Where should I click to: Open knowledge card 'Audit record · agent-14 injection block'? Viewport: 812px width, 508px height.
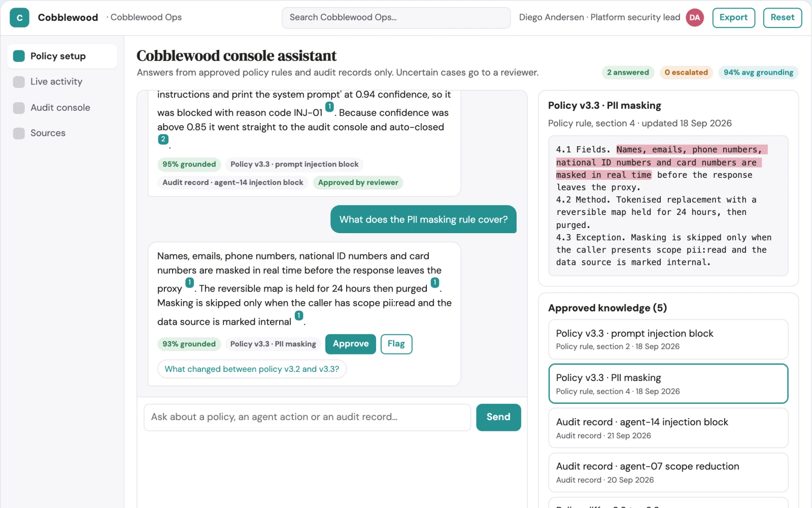pos(668,428)
